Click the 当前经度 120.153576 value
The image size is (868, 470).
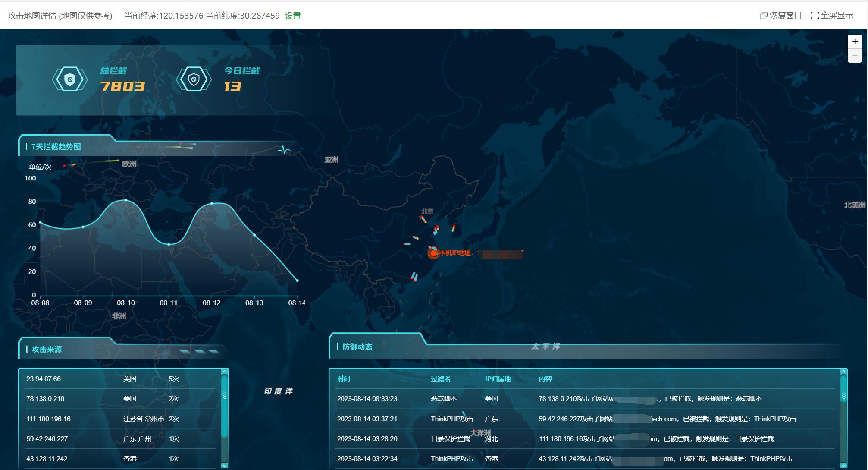pos(181,16)
